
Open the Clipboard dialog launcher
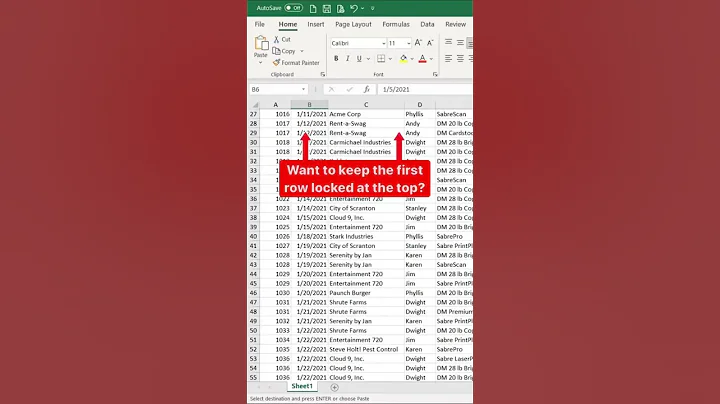pos(322,74)
